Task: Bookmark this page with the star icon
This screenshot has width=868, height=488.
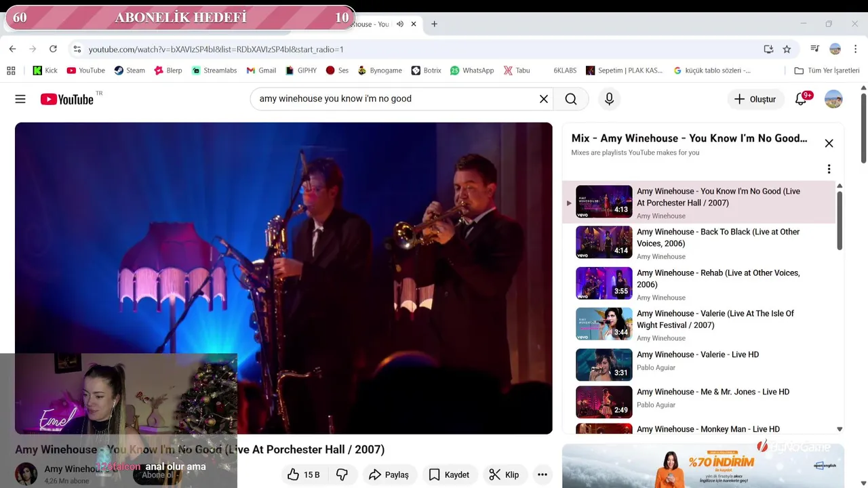Action: (787, 49)
